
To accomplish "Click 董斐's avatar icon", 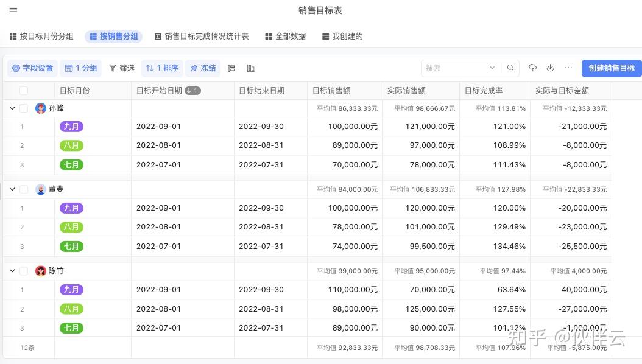I will click(x=41, y=189).
